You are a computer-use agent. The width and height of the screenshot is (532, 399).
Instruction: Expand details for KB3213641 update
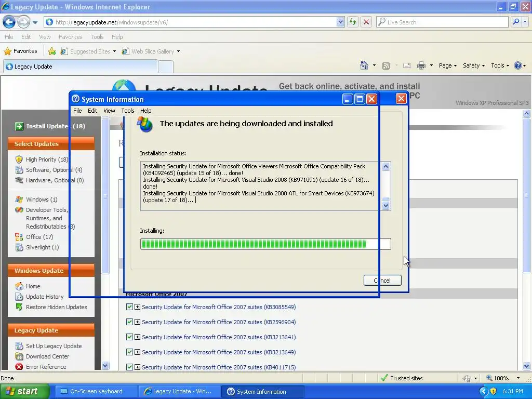tap(137, 337)
